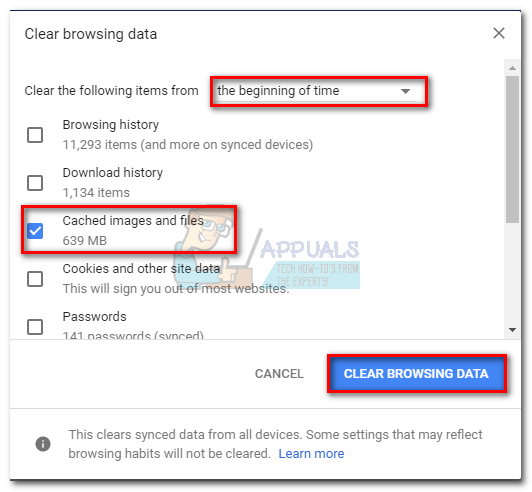The image size is (532, 492).
Task: Close the Clear browsing data dialog
Action: (499, 33)
